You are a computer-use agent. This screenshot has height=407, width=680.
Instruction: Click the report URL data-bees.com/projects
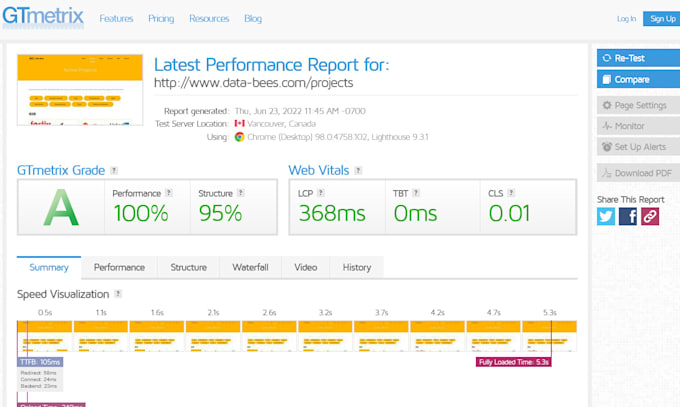coord(254,83)
